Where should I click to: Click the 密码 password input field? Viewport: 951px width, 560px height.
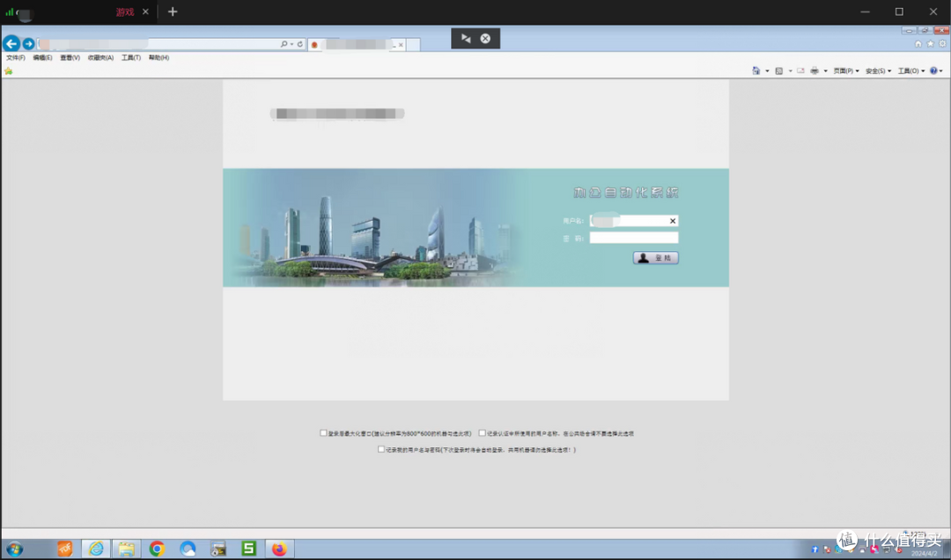(x=634, y=238)
